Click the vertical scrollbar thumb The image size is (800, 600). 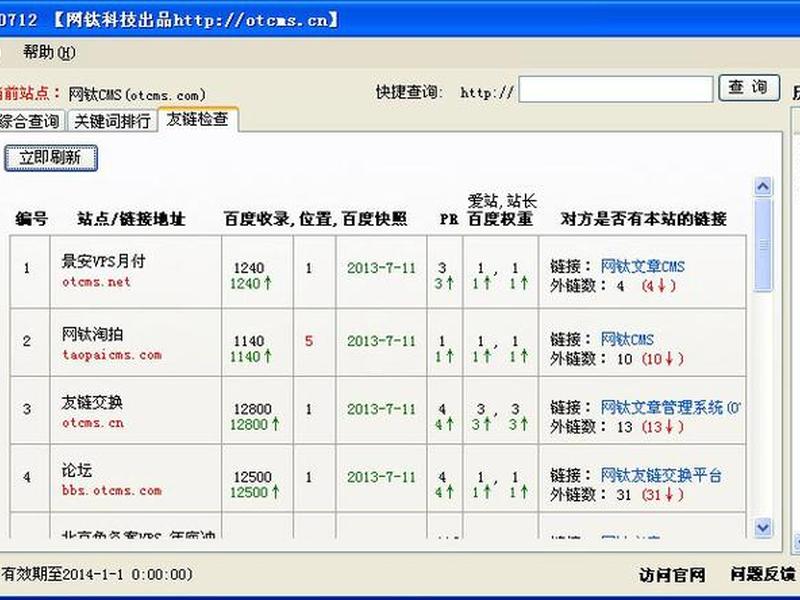coord(763,245)
